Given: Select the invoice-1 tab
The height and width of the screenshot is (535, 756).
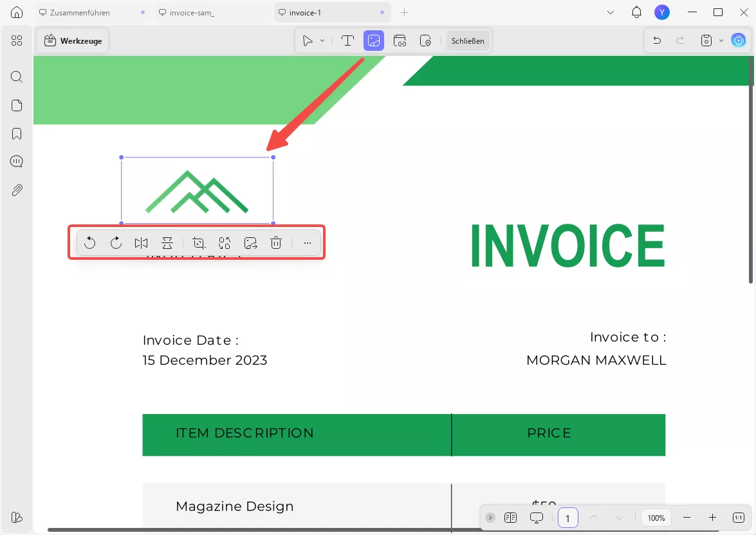Looking at the screenshot, I should click(x=332, y=12).
